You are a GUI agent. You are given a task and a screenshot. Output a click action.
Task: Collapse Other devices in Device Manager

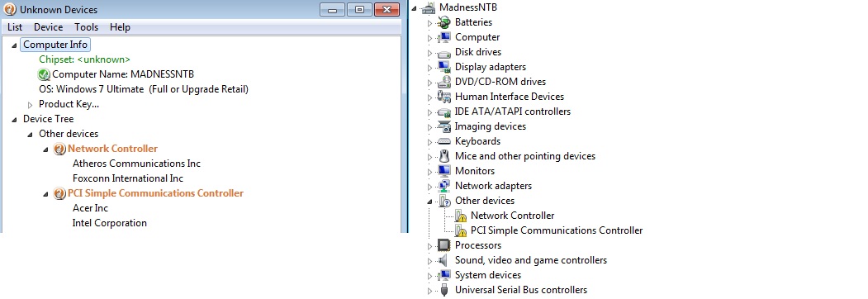coord(429,202)
